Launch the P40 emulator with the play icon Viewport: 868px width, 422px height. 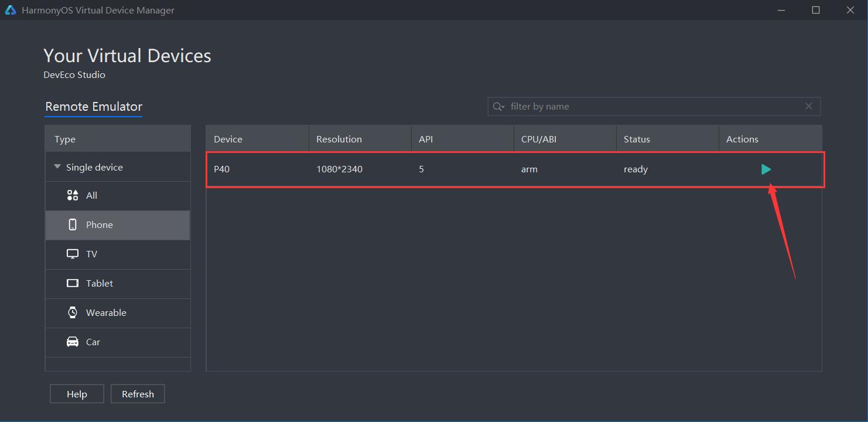click(x=766, y=169)
